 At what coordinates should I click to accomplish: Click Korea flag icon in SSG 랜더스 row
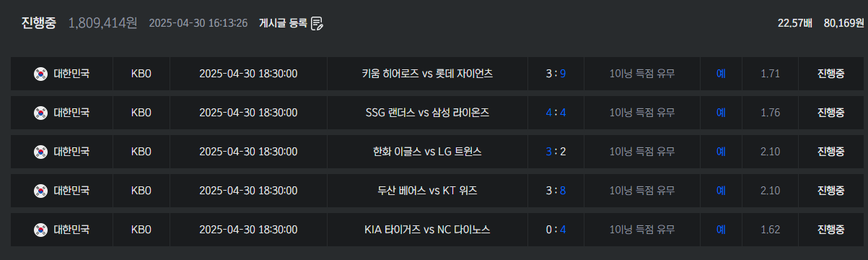click(x=40, y=113)
